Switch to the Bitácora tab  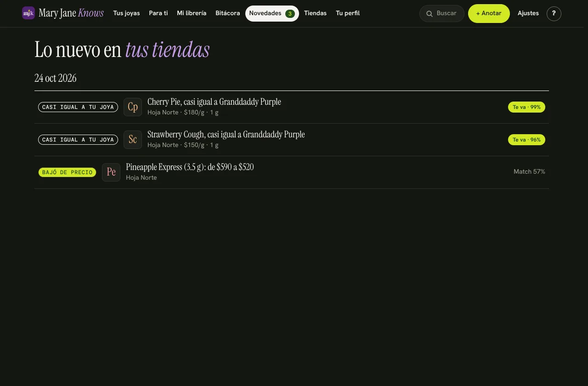pyautogui.click(x=228, y=13)
